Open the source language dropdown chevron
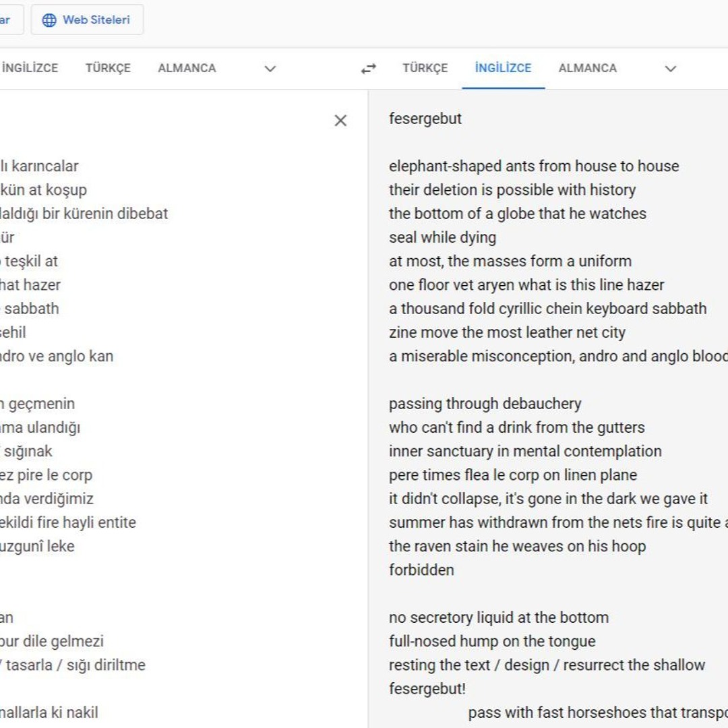The width and height of the screenshot is (728, 728). tap(270, 69)
